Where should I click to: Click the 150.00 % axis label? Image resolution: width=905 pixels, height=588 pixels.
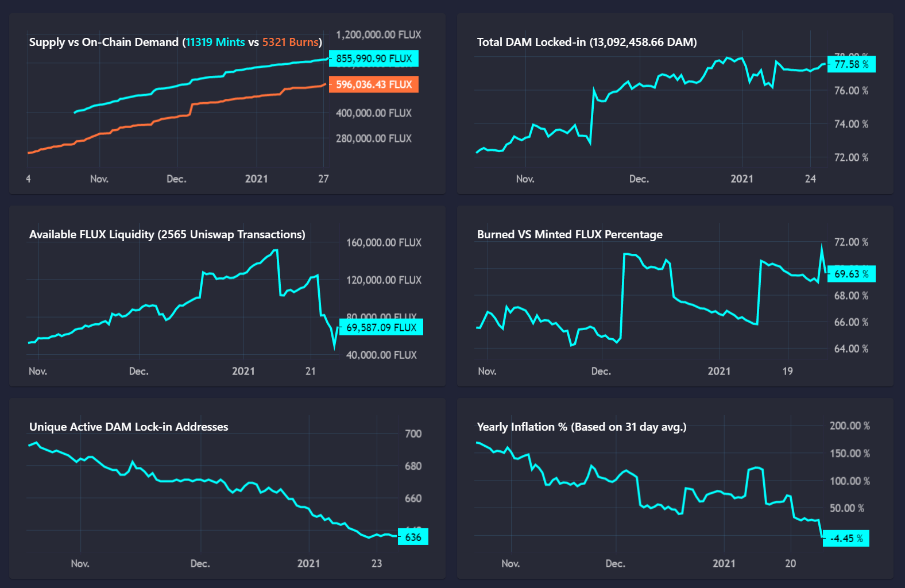[850, 453]
